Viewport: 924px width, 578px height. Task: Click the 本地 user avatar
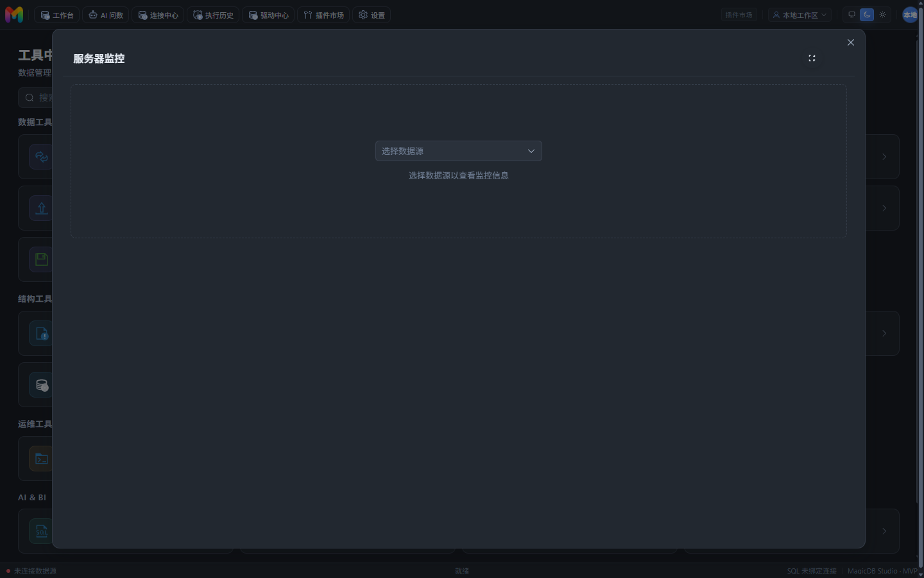pyautogui.click(x=910, y=15)
